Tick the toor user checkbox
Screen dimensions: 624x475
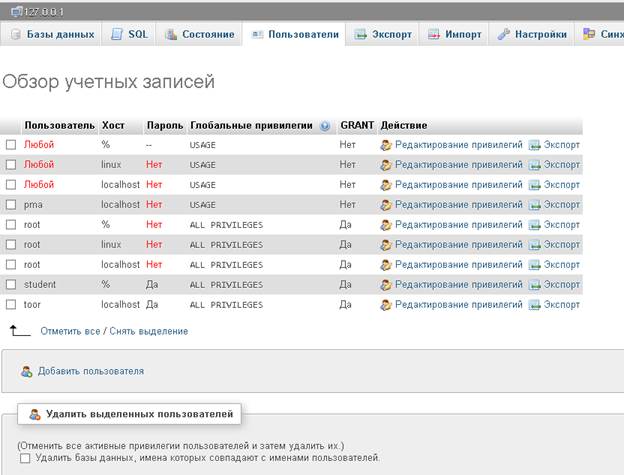11,304
